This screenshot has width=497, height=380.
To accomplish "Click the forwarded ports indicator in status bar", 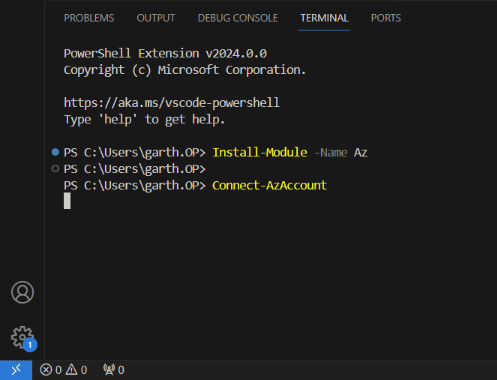I will [114, 370].
